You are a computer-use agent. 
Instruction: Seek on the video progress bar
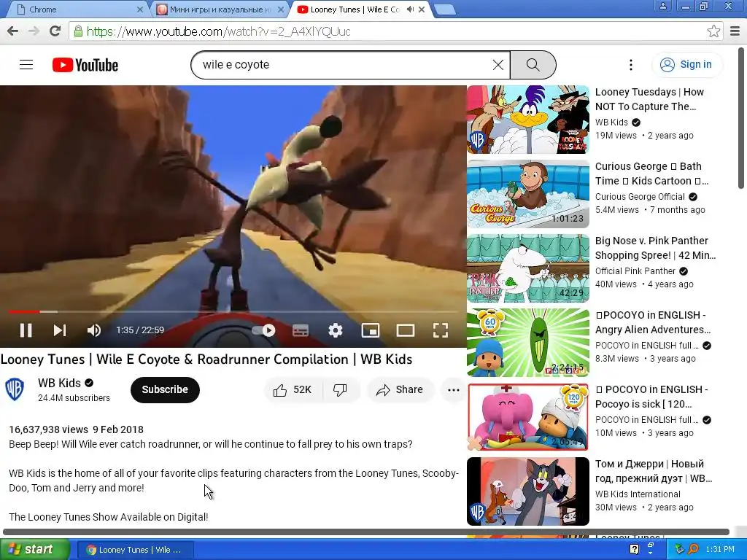tap(233, 312)
